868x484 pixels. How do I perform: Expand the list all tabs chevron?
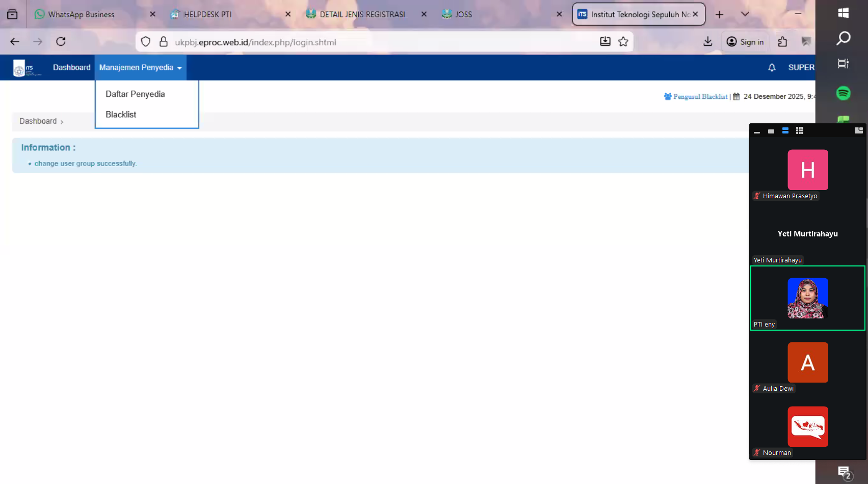[x=745, y=14]
